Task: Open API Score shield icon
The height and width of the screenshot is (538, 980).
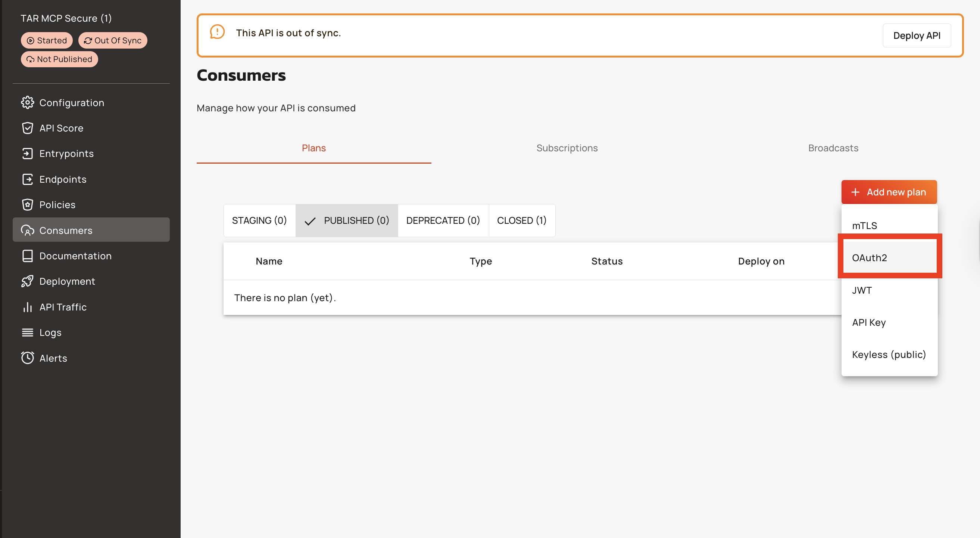Action: (x=27, y=128)
